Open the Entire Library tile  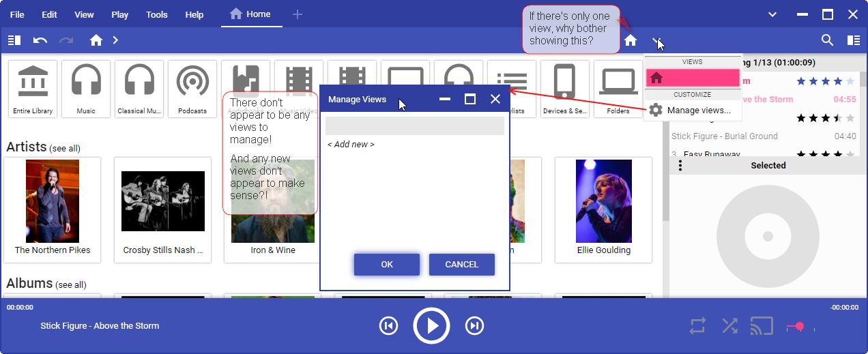click(x=33, y=89)
